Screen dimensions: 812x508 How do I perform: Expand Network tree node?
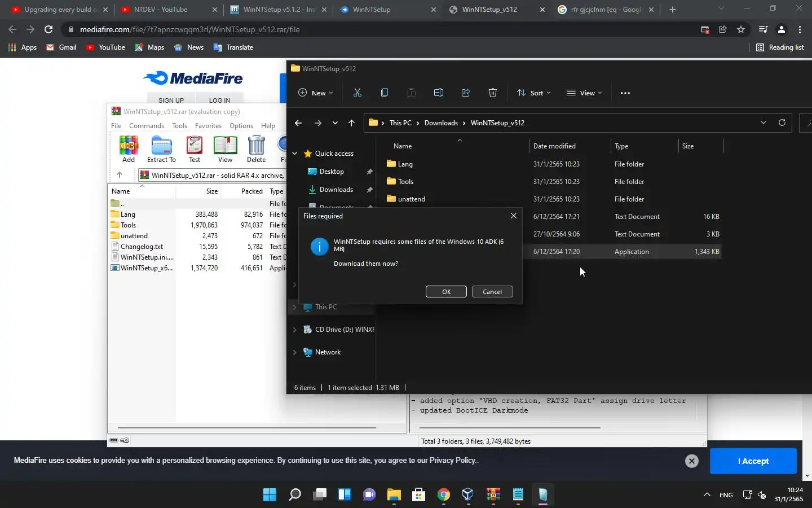(294, 352)
